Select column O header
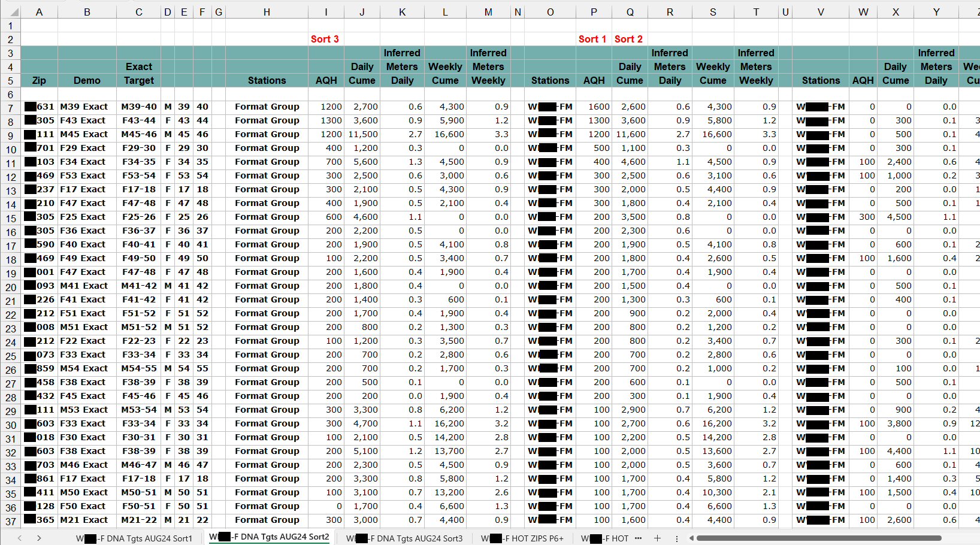Image resolution: width=980 pixels, height=545 pixels. [x=550, y=12]
